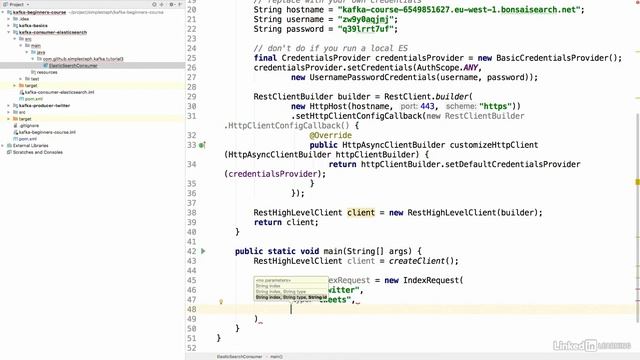
Task: Click AuthScope.ANY on line 26
Action: tap(447, 67)
